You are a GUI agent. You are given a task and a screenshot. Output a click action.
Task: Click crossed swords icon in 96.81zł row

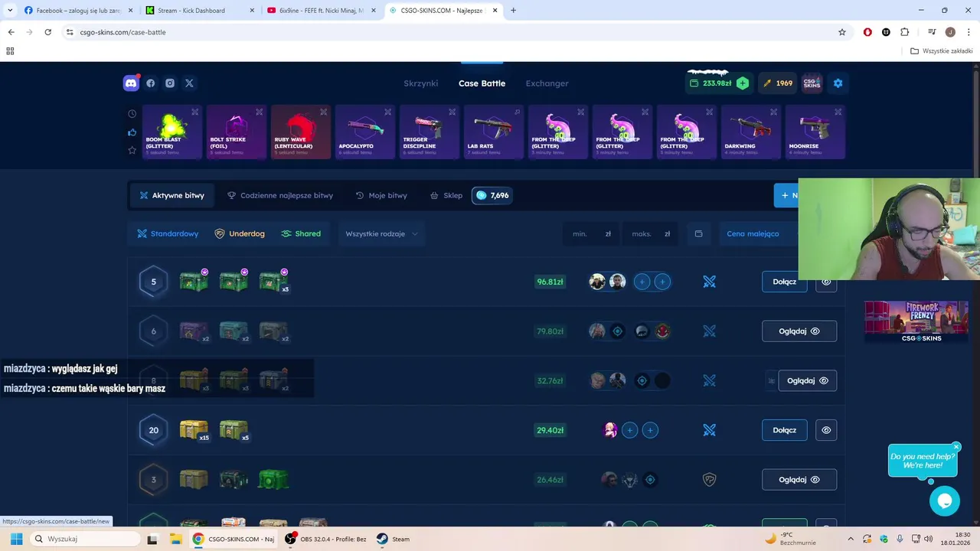pos(710,282)
